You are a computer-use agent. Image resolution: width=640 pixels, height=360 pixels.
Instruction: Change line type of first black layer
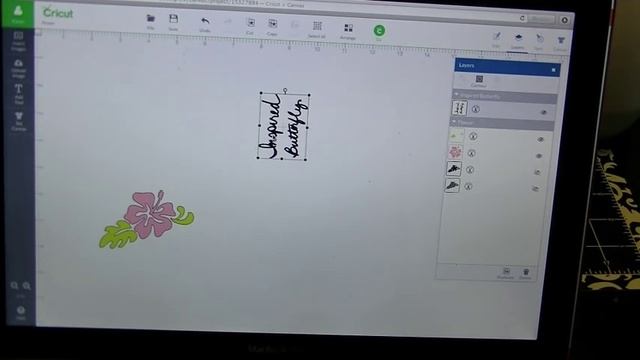click(470, 170)
